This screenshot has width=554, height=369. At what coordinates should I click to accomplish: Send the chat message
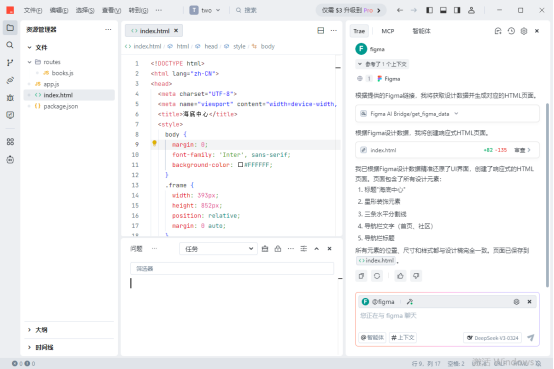pyautogui.click(x=531, y=338)
